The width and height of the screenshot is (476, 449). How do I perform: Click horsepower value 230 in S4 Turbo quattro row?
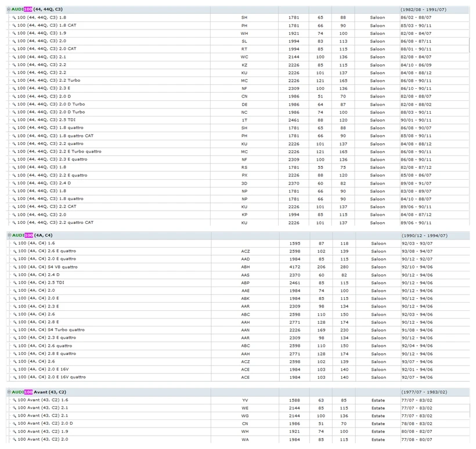click(344, 330)
